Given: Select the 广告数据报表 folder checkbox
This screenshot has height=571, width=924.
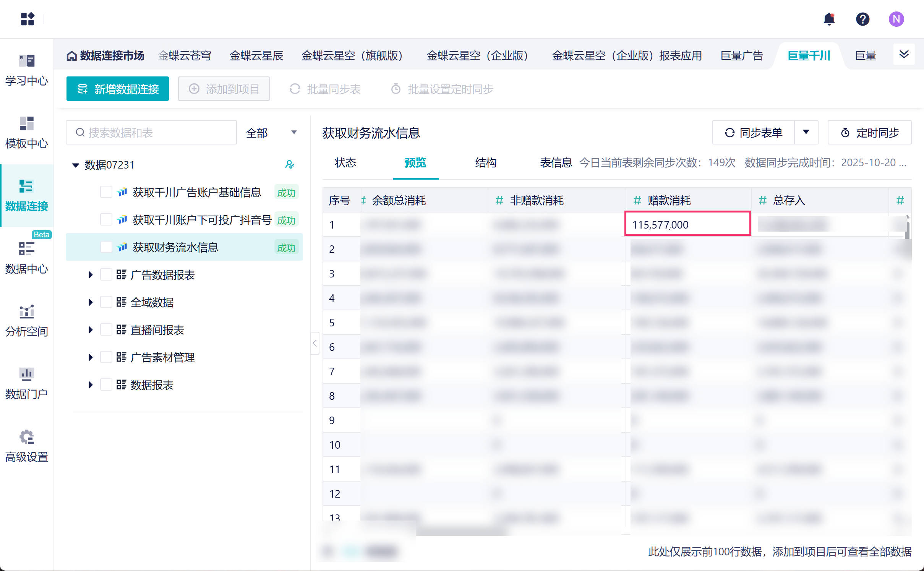Looking at the screenshot, I should coord(106,274).
